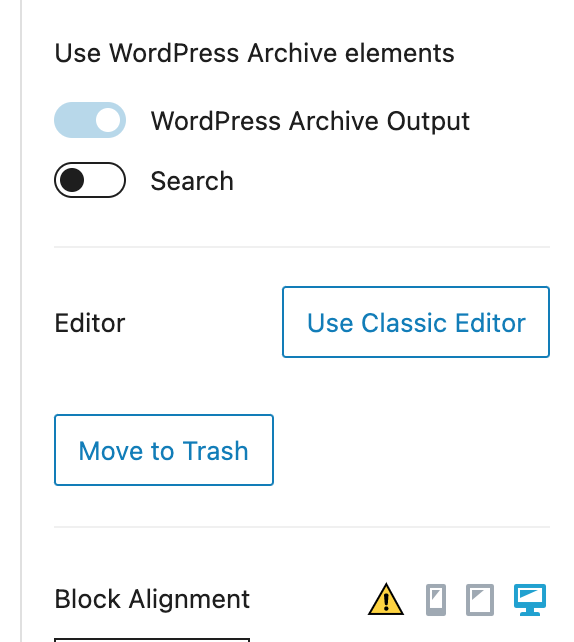Click the Use Classic Editor button
The height and width of the screenshot is (642, 574).
click(x=416, y=322)
